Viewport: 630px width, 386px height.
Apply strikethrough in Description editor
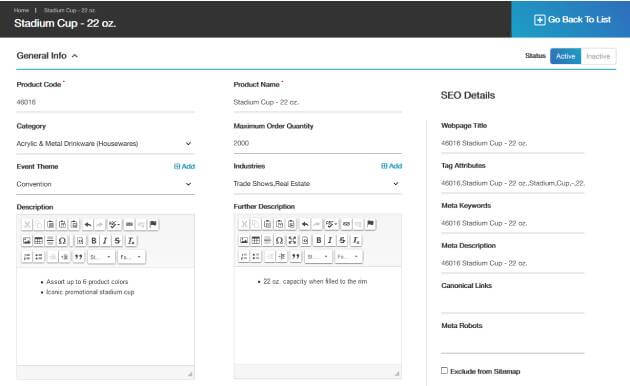point(117,241)
